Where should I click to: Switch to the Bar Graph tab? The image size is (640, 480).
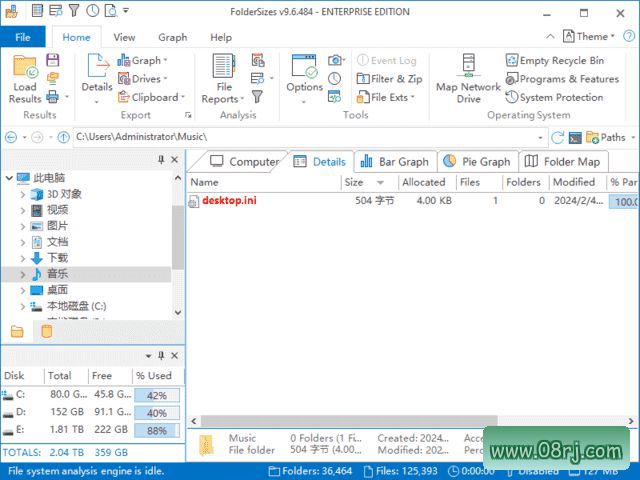click(x=395, y=162)
